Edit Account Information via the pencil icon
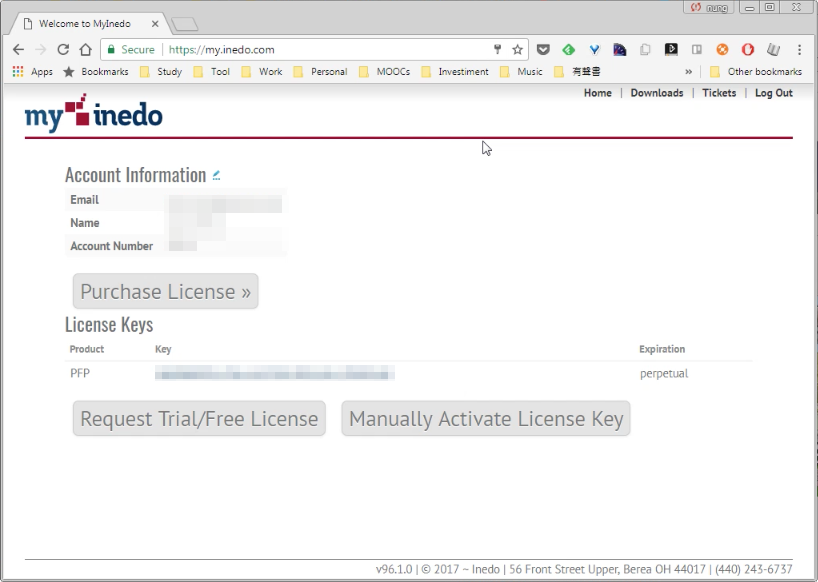The image size is (818, 582). point(216,176)
